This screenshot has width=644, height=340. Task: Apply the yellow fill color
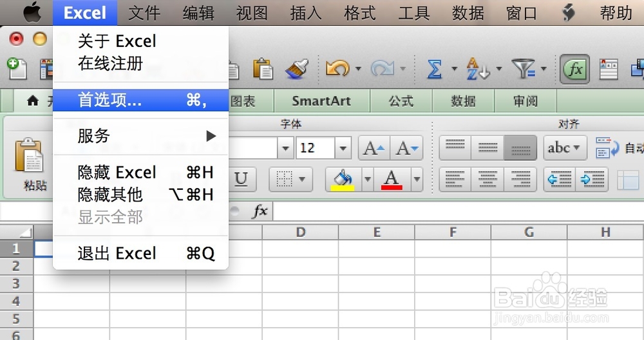pyautogui.click(x=343, y=180)
